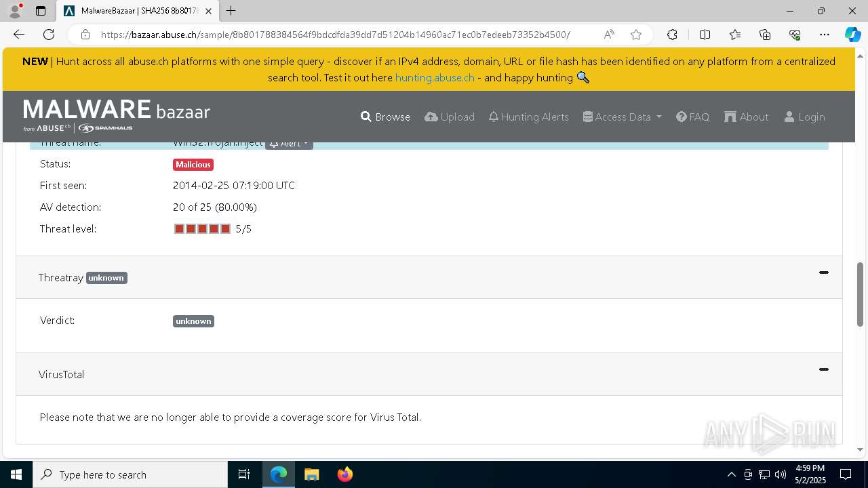
Task: Click Type here to search box
Action: 130,474
